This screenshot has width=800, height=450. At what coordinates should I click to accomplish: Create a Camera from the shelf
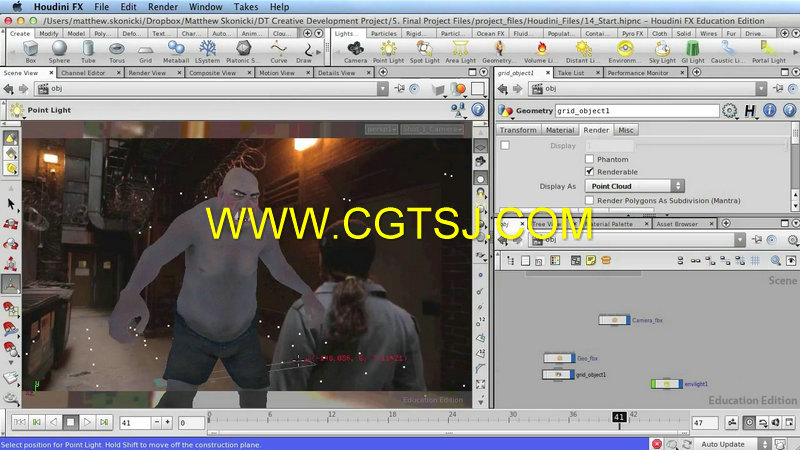tap(355, 52)
